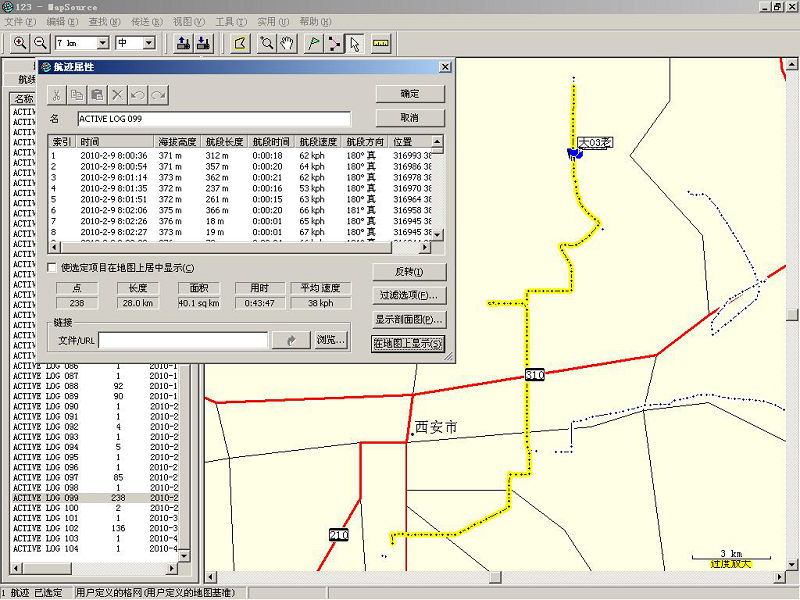Click the 确定 (OK) button

point(410,94)
